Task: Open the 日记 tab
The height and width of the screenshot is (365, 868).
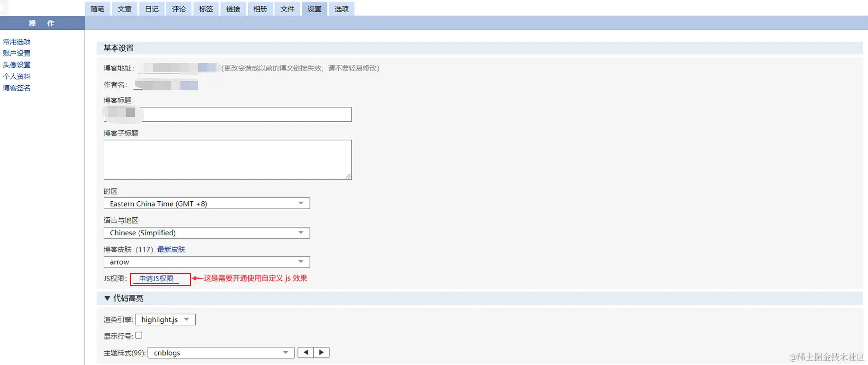Action: click(x=152, y=9)
